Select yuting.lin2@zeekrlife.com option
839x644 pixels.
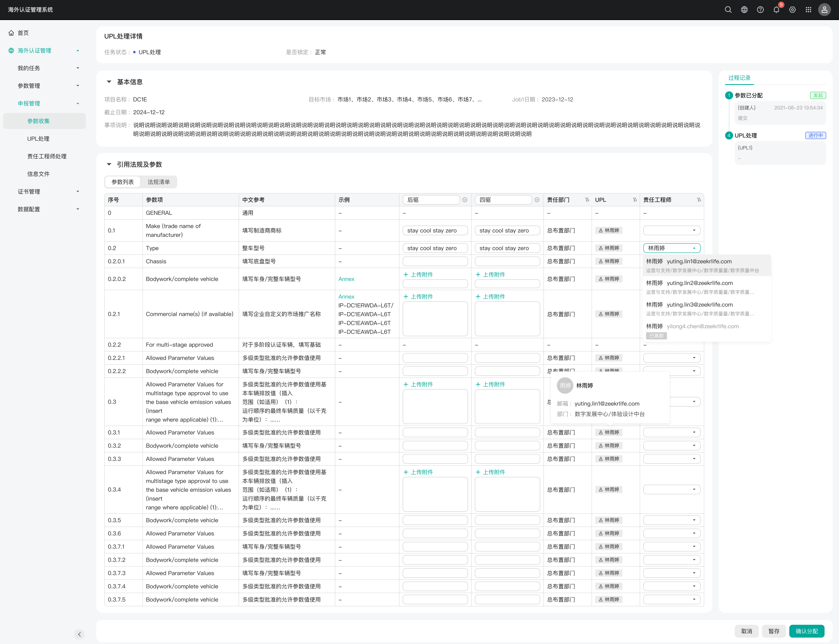[x=707, y=287]
